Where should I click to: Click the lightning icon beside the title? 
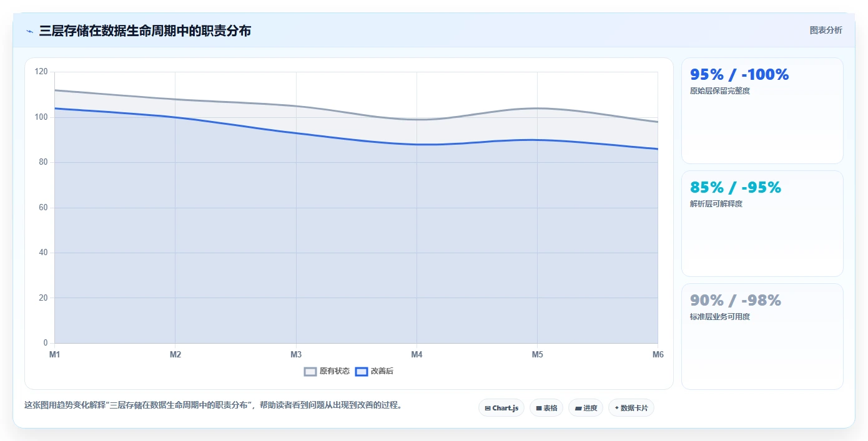[x=29, y=31]
